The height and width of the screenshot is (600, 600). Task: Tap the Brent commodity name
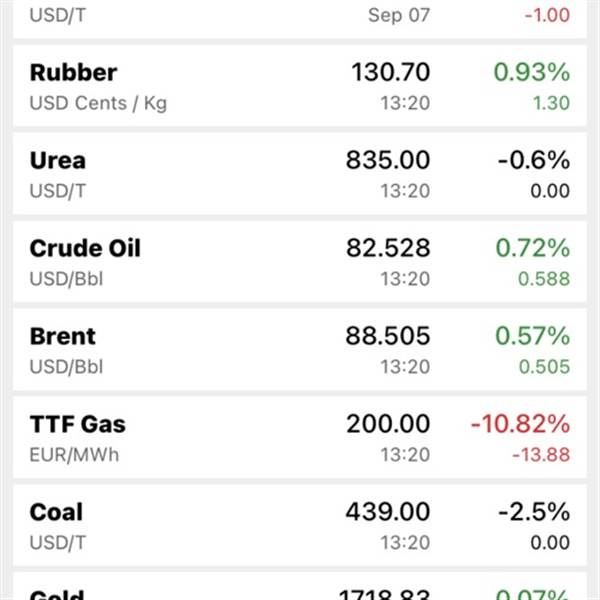(x=63, y=336)
